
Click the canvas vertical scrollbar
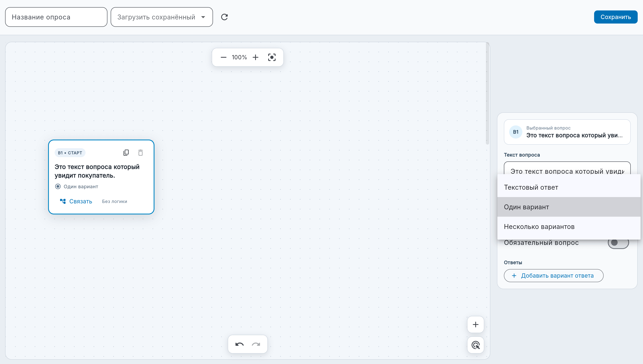pyautogui.click(x=487, y=94)
